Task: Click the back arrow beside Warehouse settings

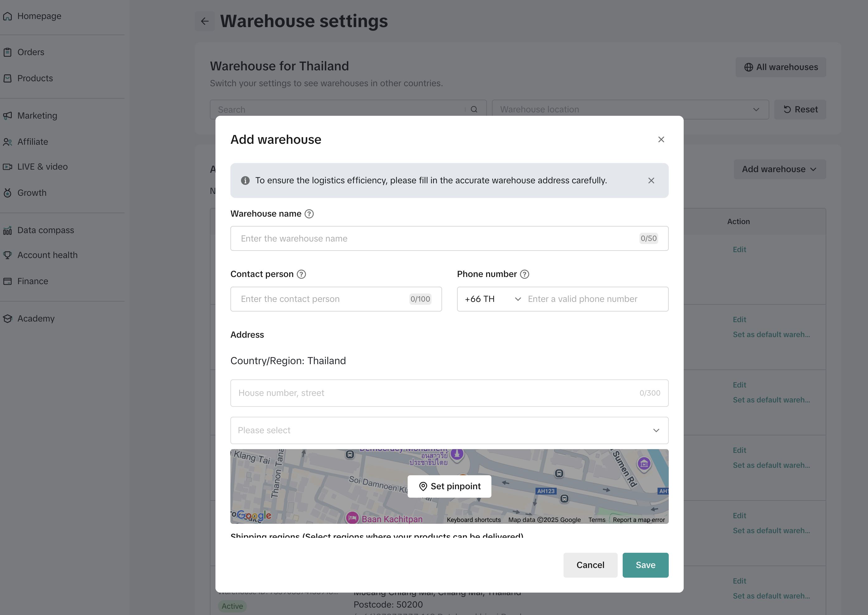Action: [x=205, y=21]
